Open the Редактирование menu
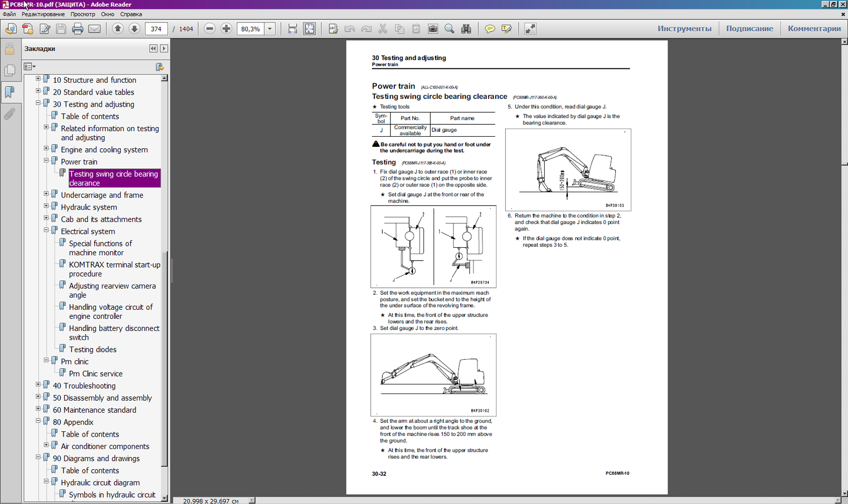The image size is (848, 504). (x=43, y=14)
